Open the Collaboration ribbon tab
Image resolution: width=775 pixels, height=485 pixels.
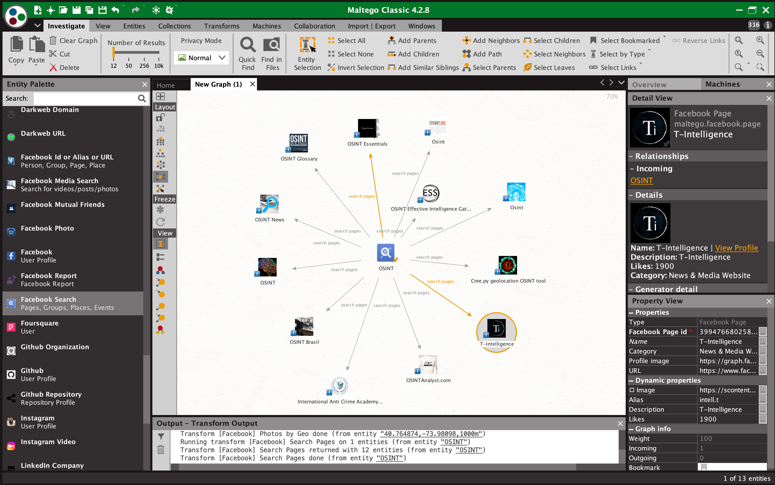click(x=314, y=26)
